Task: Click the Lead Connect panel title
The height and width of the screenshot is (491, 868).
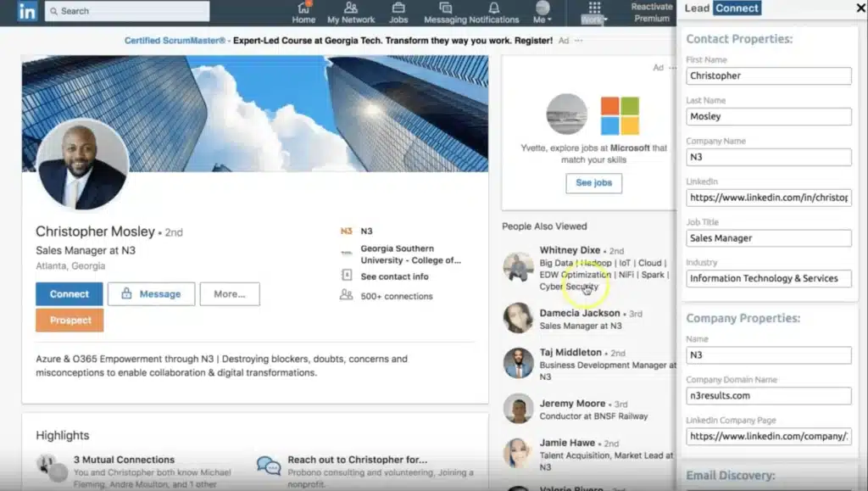Action: pos(722,8)
